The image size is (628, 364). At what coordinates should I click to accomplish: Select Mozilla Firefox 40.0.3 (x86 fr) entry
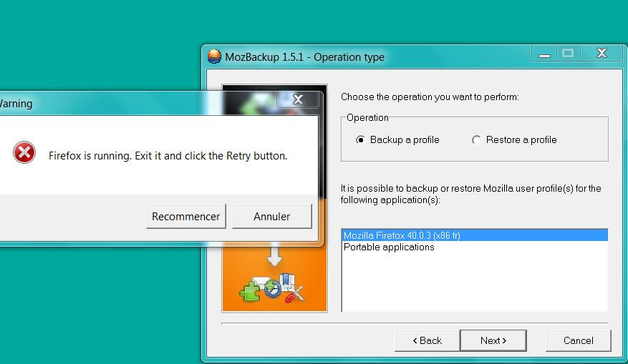click(475, 235)
